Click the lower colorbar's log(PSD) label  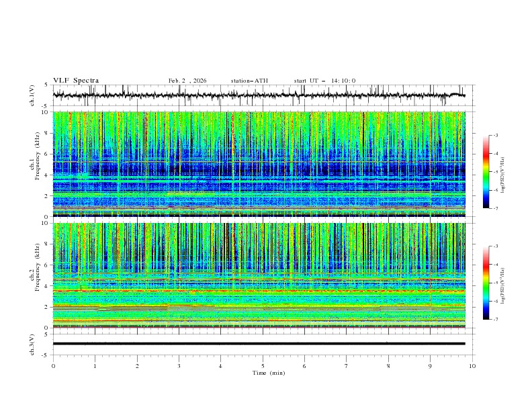pos(502,286)
